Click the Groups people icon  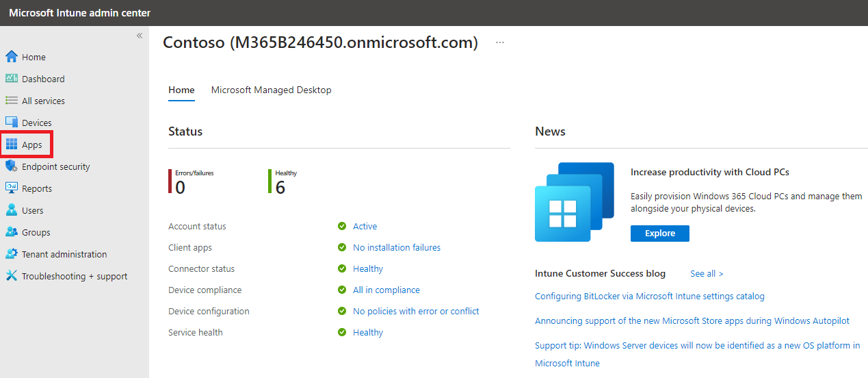tap(11, 232)
